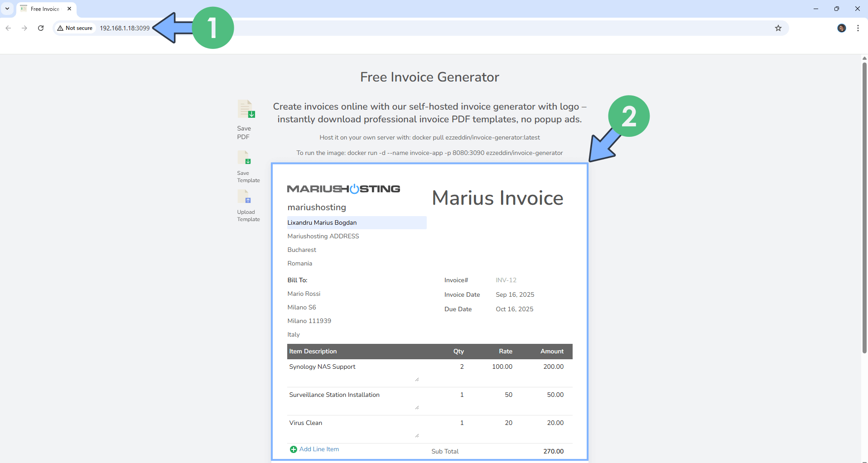Image resolution: width=868 pixels, height=463 pixels.
Task: Bookmark this page with the star icon
Action: [778, 28]
